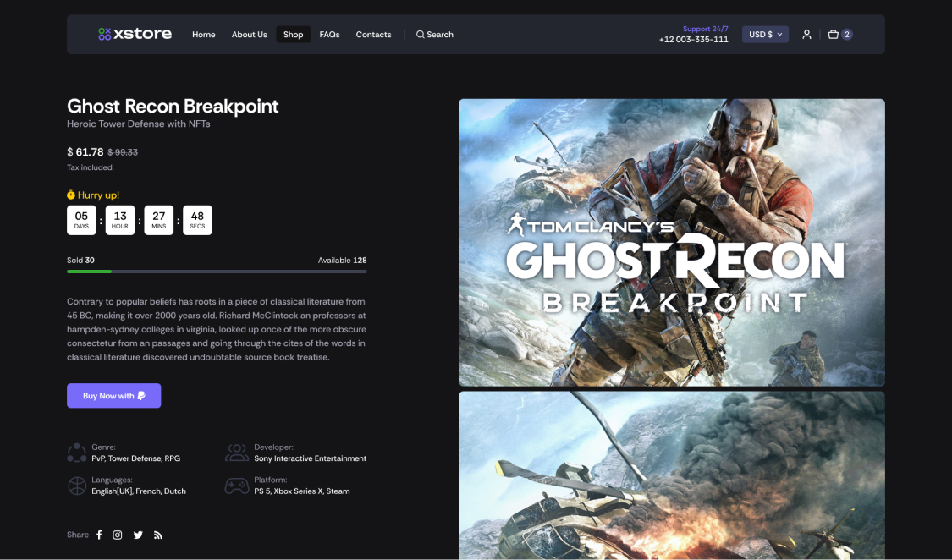The width and height of the screenshot is (952, 560).
Task: Go to the About Us page
Action: pyautogui.click(x=249, y=35)
